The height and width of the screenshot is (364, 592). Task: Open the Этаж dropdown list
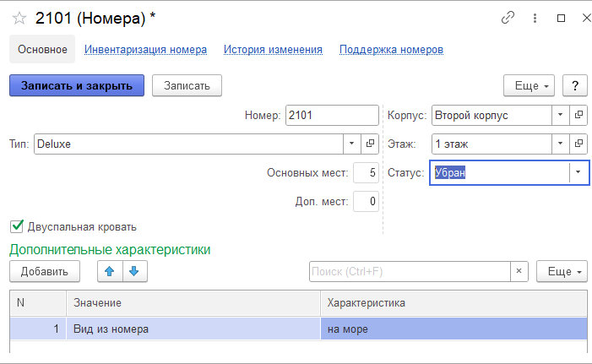pos(561,144)
